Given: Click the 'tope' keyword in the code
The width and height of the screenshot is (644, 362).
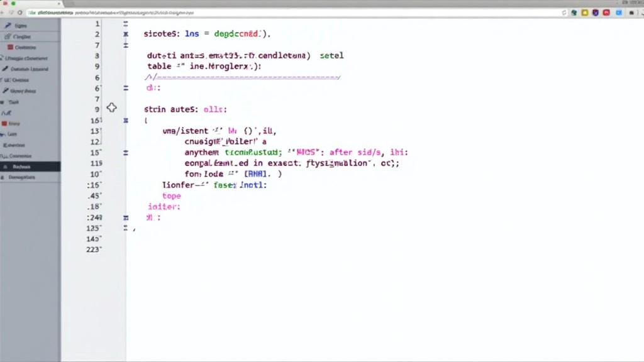Looking at the screenshot, I should pos(172,196).
